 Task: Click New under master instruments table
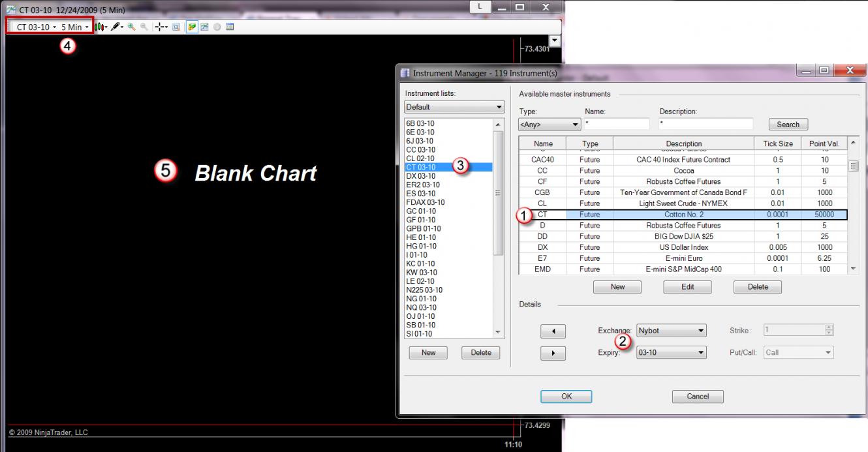tap(617, 287)
